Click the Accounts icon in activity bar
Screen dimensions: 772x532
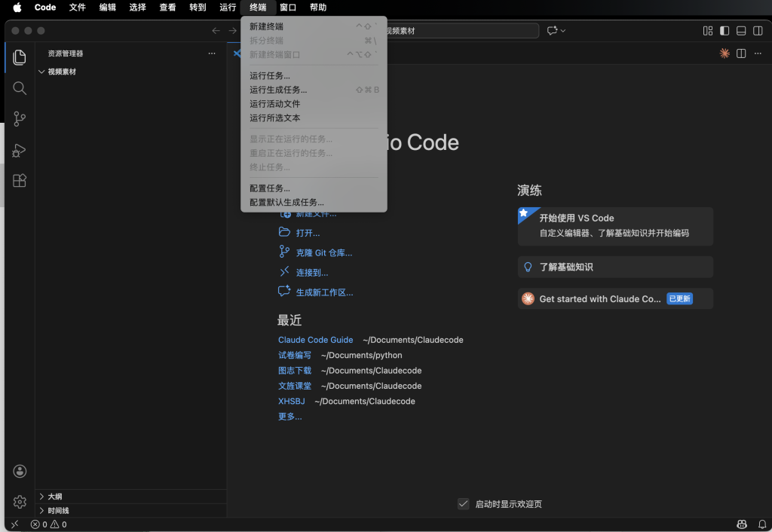pos(20,471)
